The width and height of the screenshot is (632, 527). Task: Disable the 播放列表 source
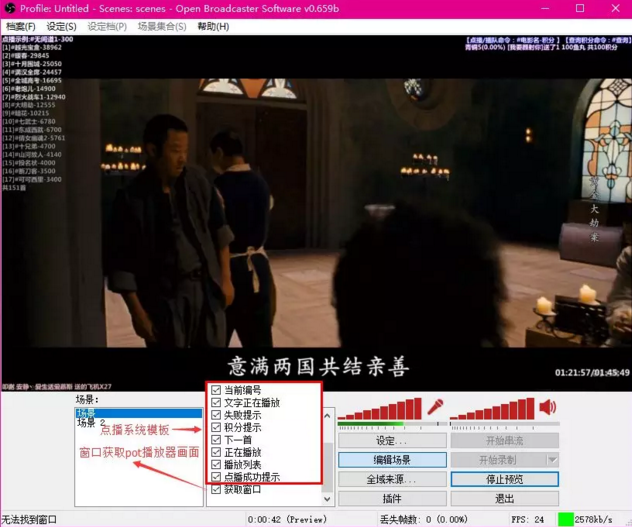tap(216, 465)
